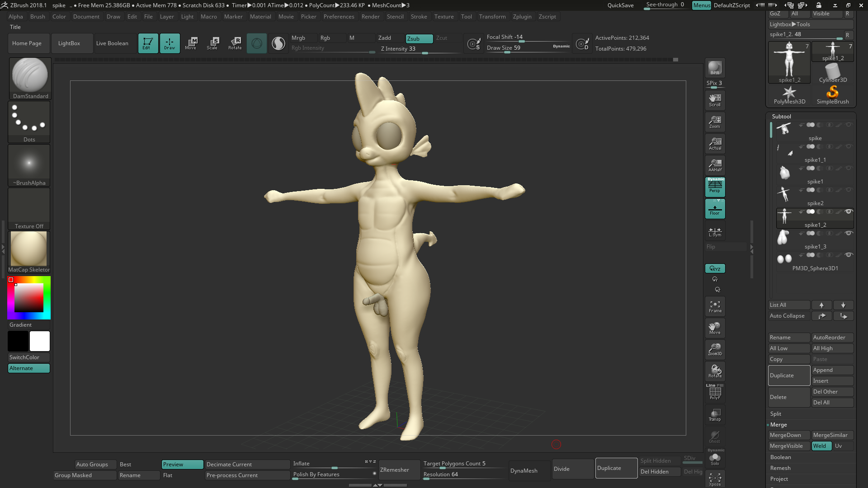The image size is (868, 488).
Task: Expand the Split section
Action: point(776,414)
